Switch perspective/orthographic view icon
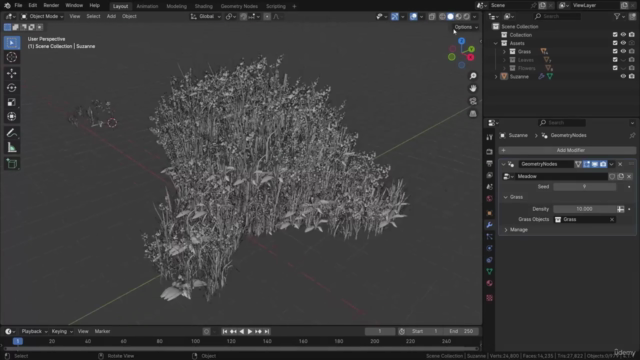The width and height of the screenshot is (640, 360). [473, 114]
